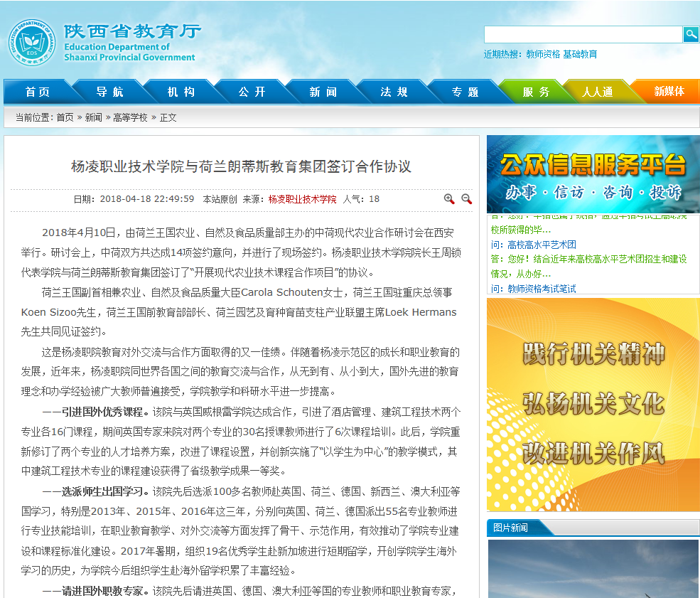Click the search magnifier button
This screenshot has height=598, width=700.
(691, 34)
